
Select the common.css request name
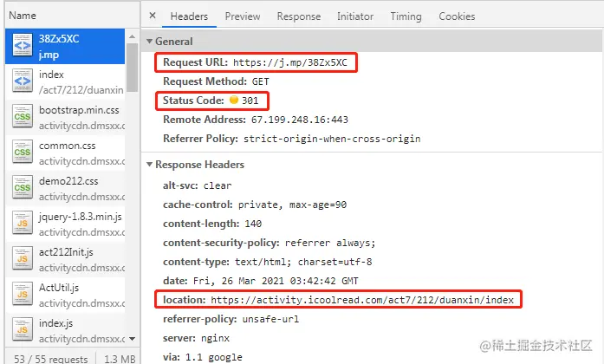pyautogui.click(x=67, y=146)
